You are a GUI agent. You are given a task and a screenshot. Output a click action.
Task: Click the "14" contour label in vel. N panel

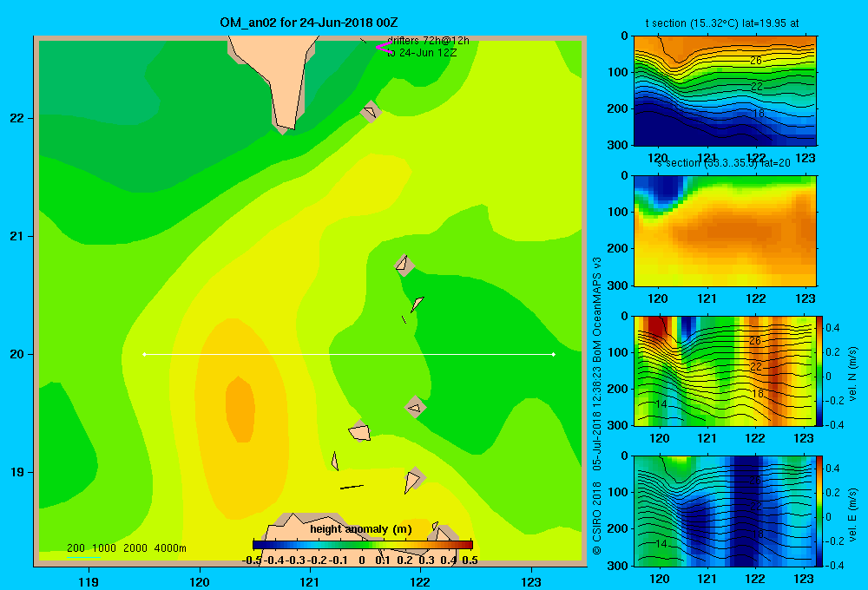[661, 404]
